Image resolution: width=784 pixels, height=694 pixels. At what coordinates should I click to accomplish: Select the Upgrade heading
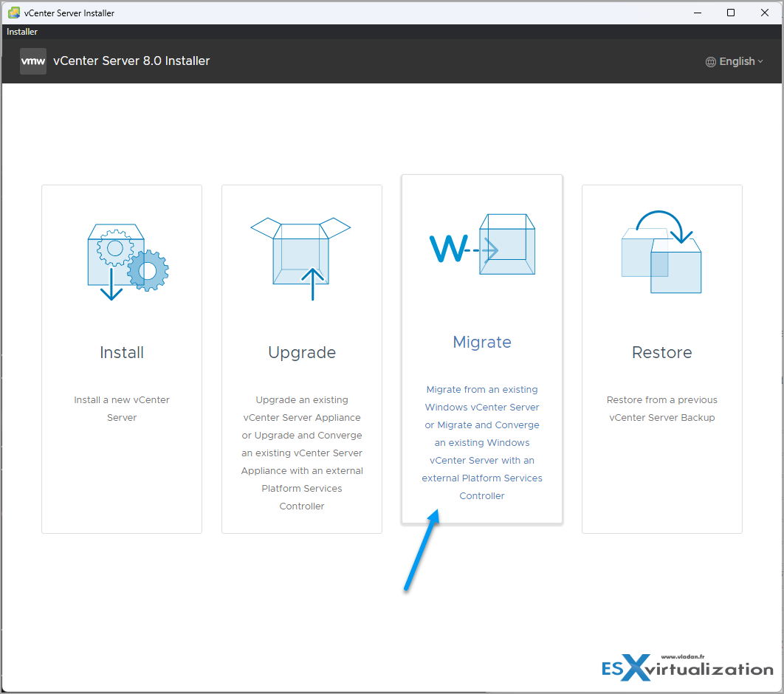302,353
